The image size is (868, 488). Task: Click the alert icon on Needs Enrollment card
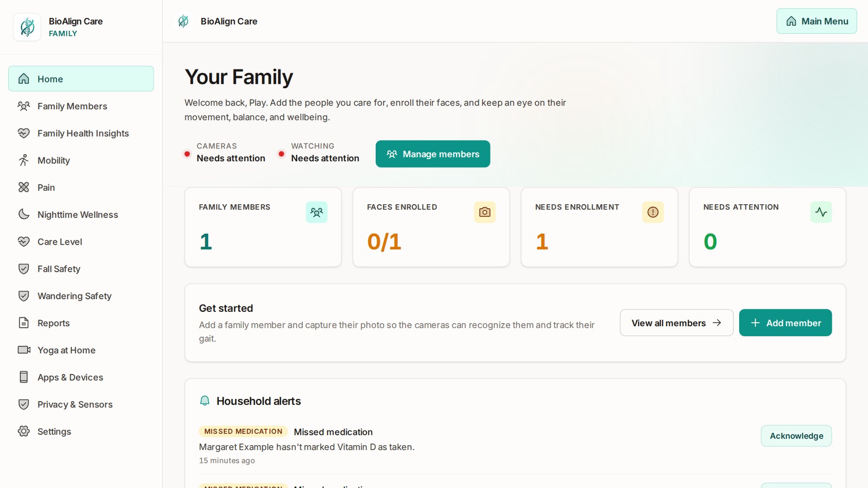[x=653, y=212]
